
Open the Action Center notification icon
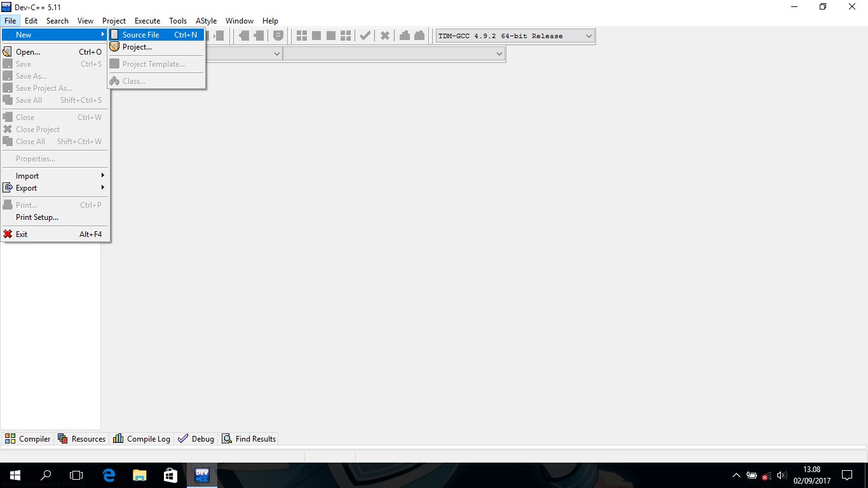(x=847, y=475)
